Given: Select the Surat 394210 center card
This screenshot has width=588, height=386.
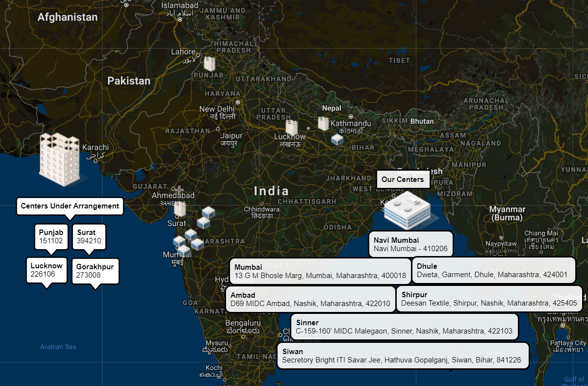Looking at the screenshot, I should pyautogui.click(x=89, y=237).
